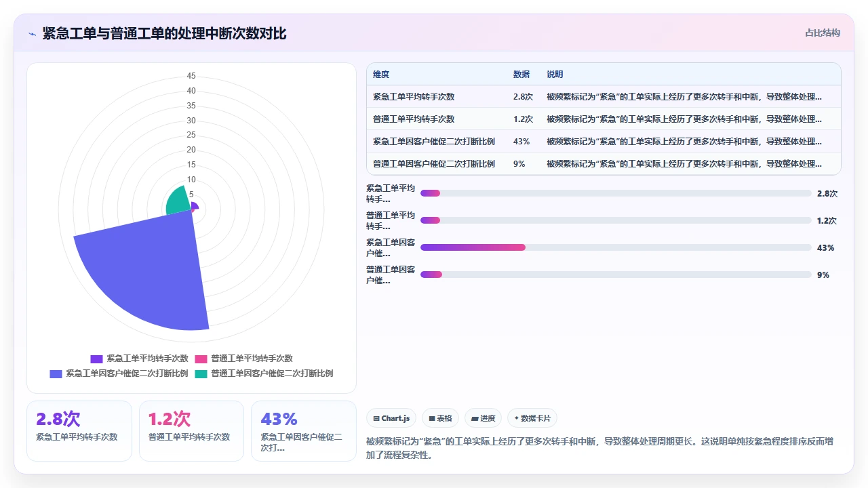Click the 数据 column header

tap(521, 75)
